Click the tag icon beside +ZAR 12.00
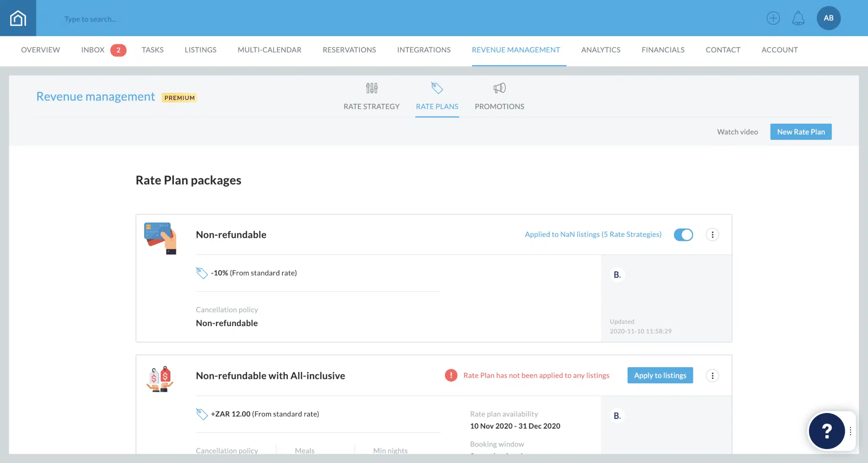 pyautogui.click(x=202, y=414)
